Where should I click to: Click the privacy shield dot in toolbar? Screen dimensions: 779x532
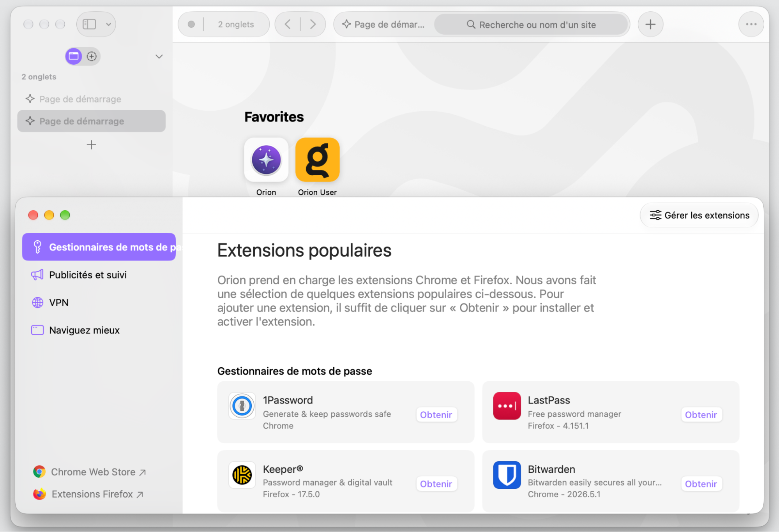191,24
